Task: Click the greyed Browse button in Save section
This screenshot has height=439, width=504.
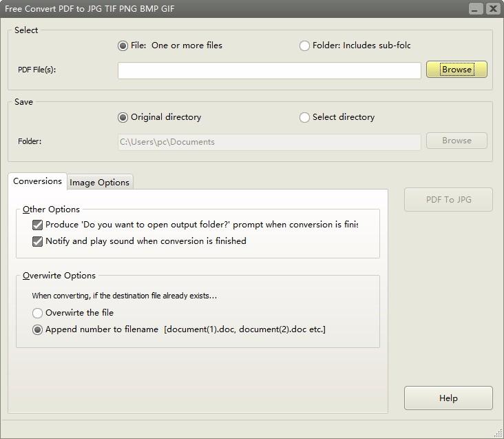Action: (x=456, y=141)
